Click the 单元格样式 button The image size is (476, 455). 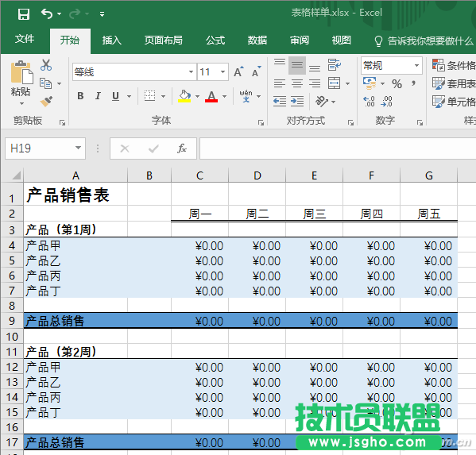pyautogui.click(x=454, y=102)
